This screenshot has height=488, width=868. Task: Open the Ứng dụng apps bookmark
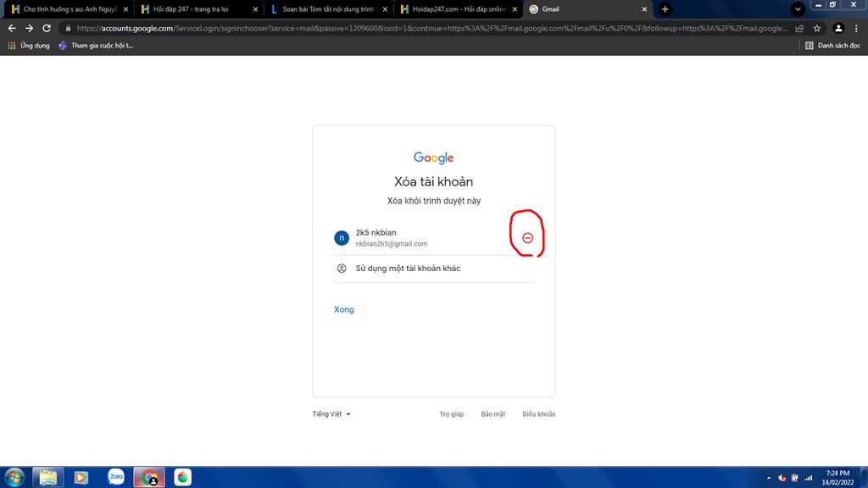pyautogui.click(x=28, y=46)
